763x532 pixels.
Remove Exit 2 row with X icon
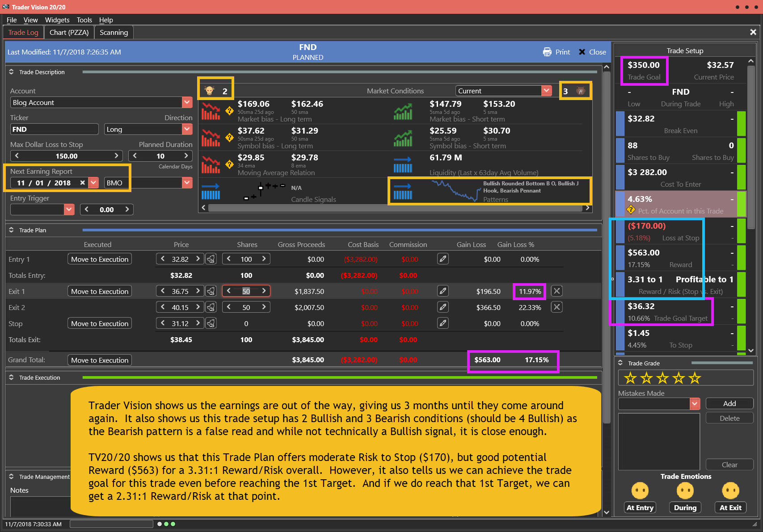556,307
